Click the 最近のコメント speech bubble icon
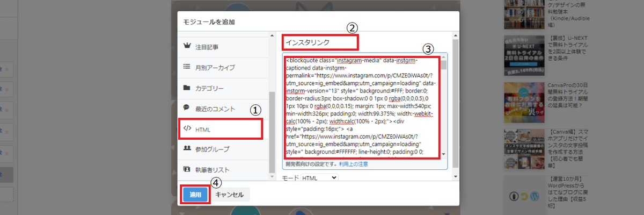644x215 pixels. point(187,107)
